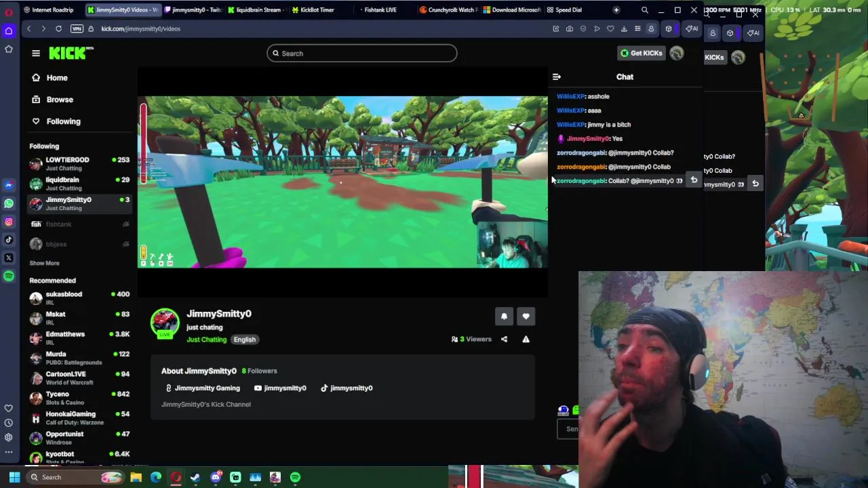Click the Get KICKs button
868x488 pixels.
[x=641, y=54]
